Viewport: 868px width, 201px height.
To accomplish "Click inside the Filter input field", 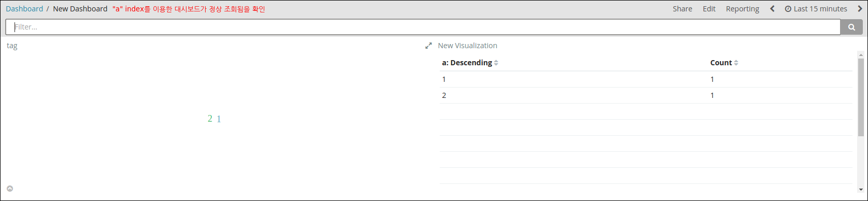I will point(423,27).
